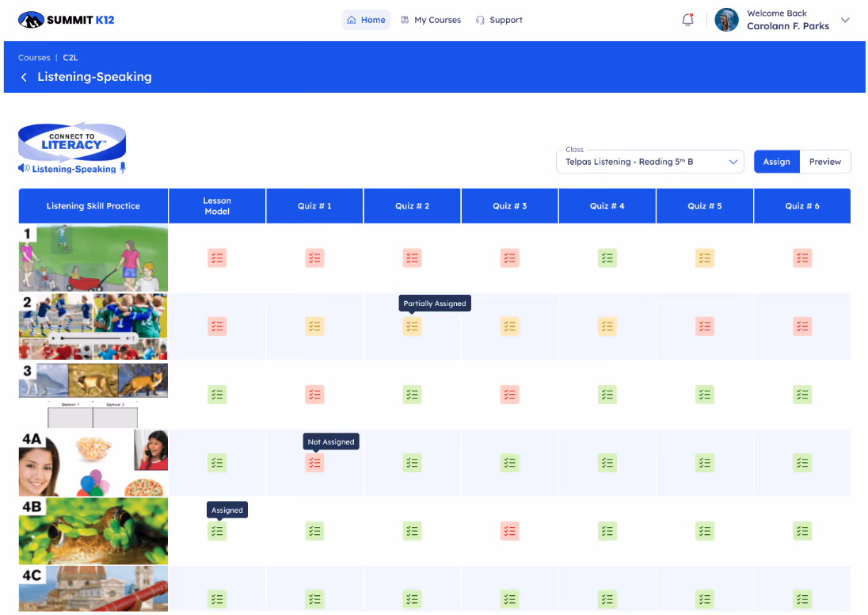Click the Quiz # 4 column header
The width and height of the screenshot is (868, 615).
coord(607,206)
